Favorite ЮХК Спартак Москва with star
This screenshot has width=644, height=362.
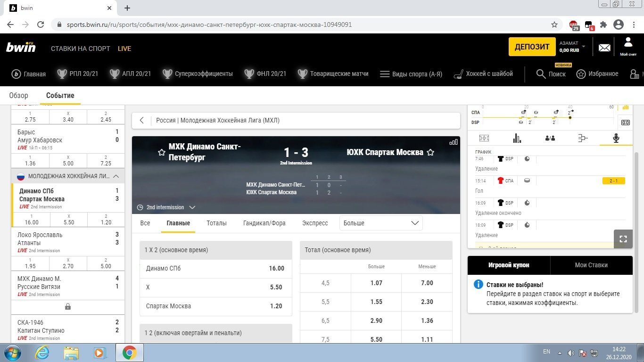[430, 152]
